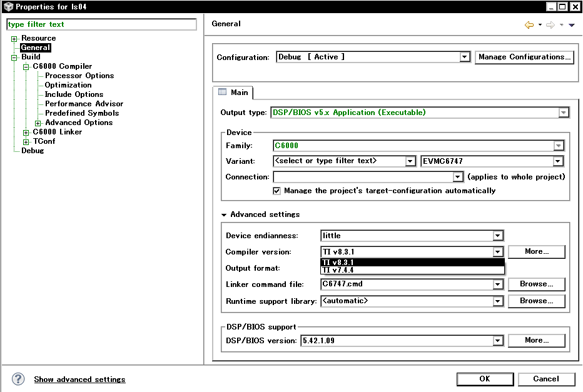
Task: Select Processor Options in the tree
Action: [79, 76]
